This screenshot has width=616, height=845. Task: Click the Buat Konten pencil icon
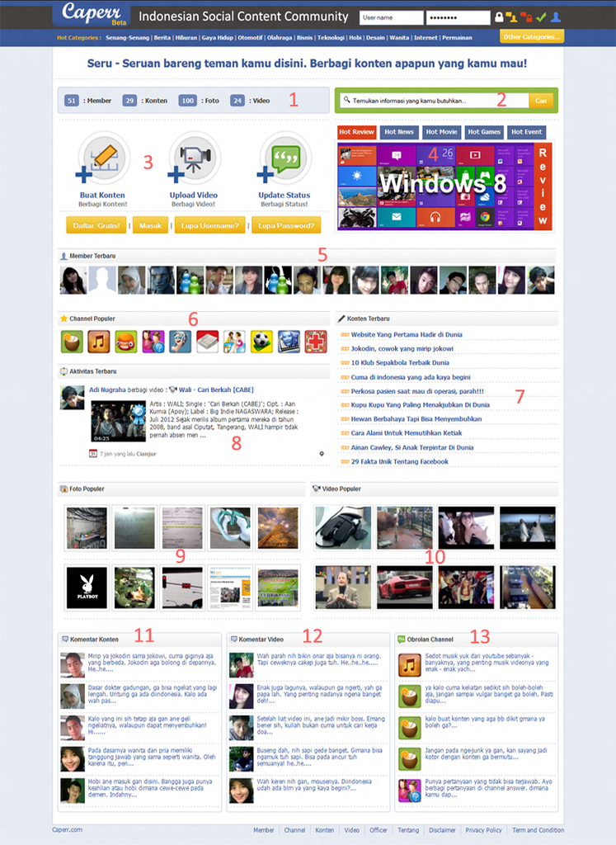[x=103, y=158]
